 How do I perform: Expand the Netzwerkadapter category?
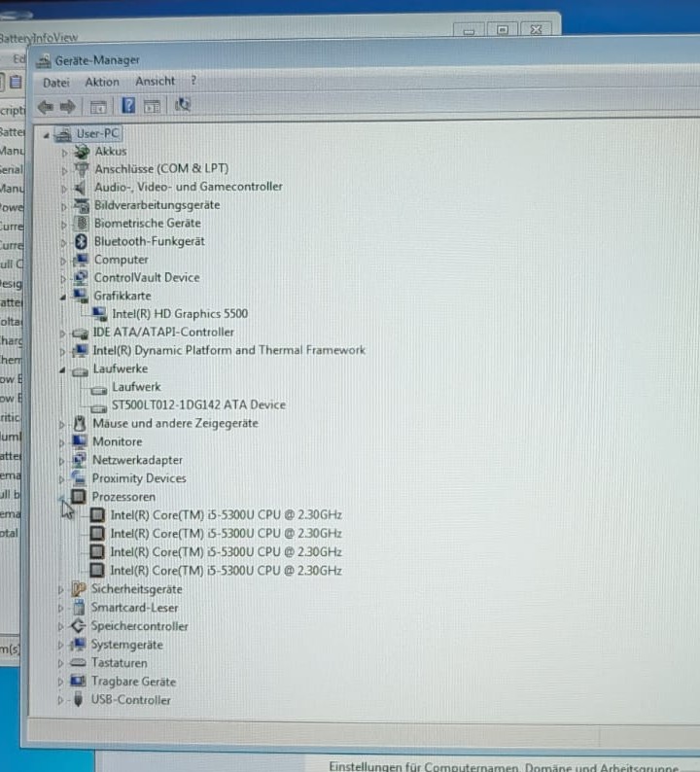61,461
